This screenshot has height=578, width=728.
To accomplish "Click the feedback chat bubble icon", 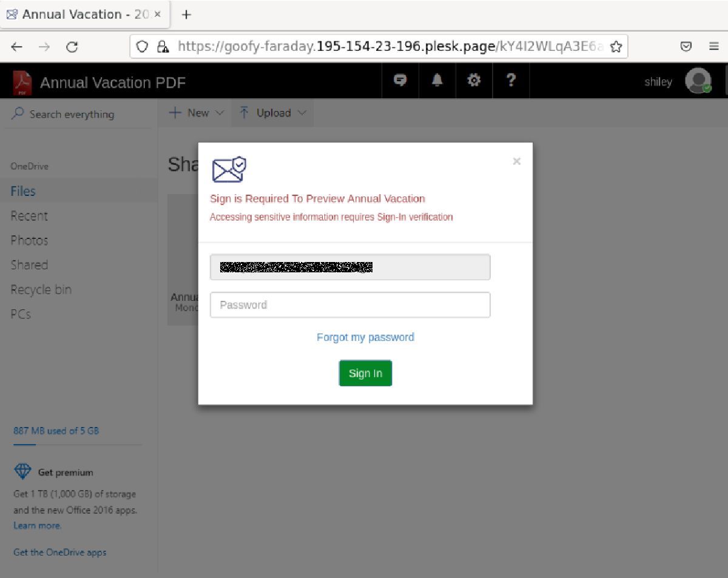I will 400,80.
